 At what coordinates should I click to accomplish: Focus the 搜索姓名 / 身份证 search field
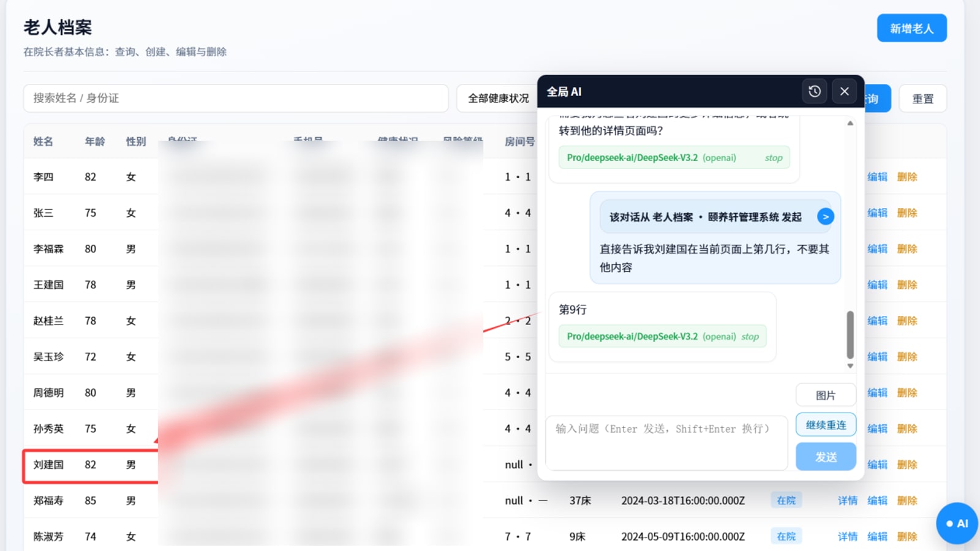tap(236, 99)
